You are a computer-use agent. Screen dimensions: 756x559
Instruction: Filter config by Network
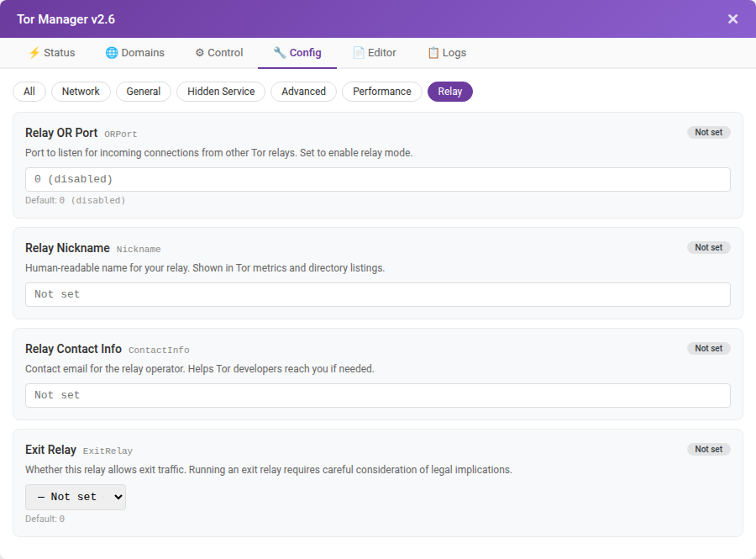(81, 92)
